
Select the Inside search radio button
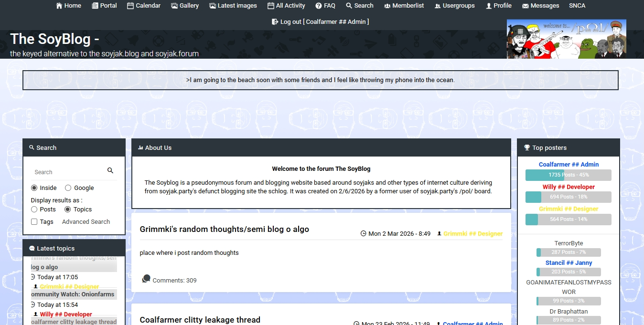[34, 188]
